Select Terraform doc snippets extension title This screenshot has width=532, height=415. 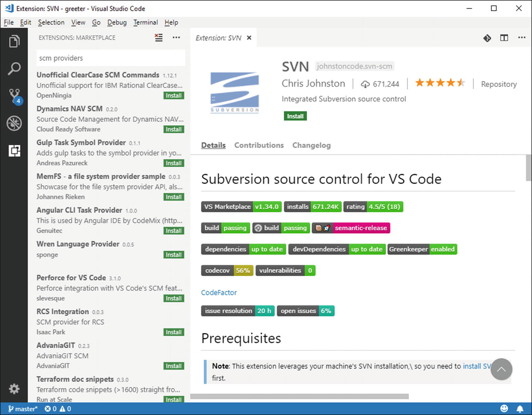75,379
